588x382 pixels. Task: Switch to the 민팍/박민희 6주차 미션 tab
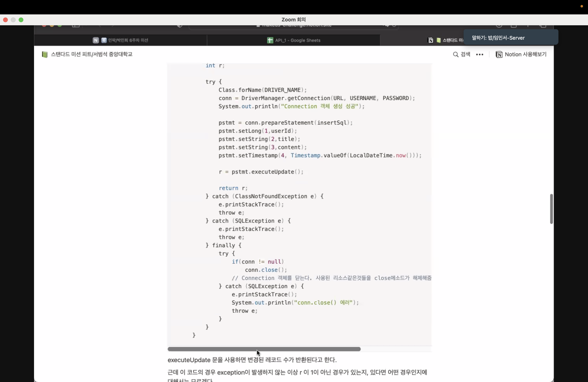[x=121, y=40]
